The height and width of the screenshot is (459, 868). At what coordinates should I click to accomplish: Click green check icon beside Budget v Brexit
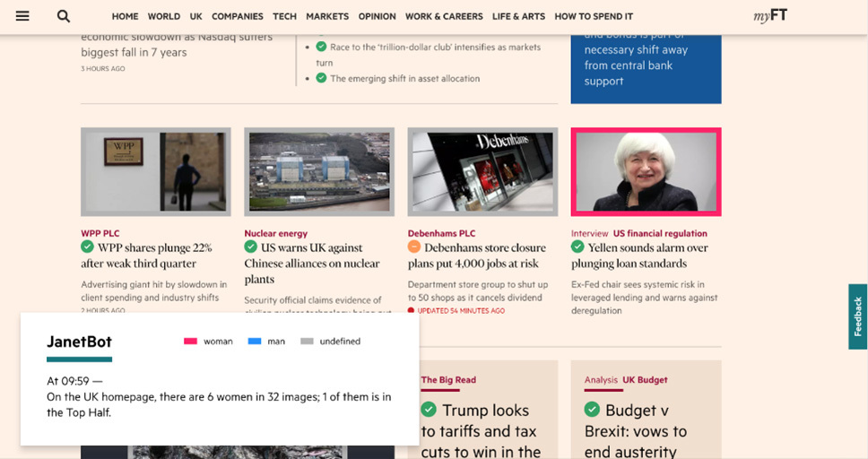click(592, 410)
